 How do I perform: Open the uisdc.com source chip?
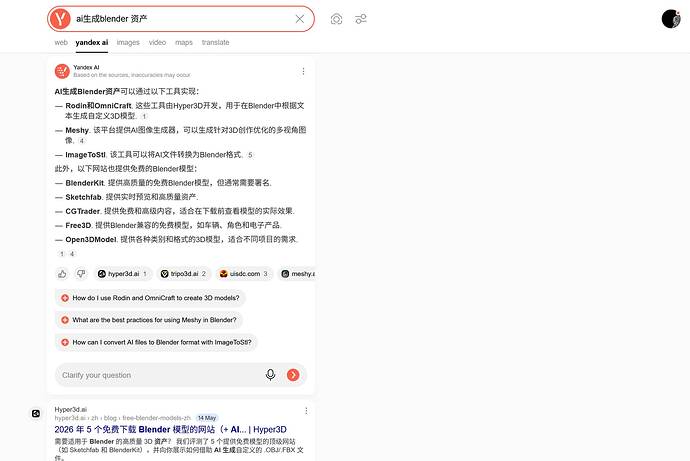click(244, 274)
